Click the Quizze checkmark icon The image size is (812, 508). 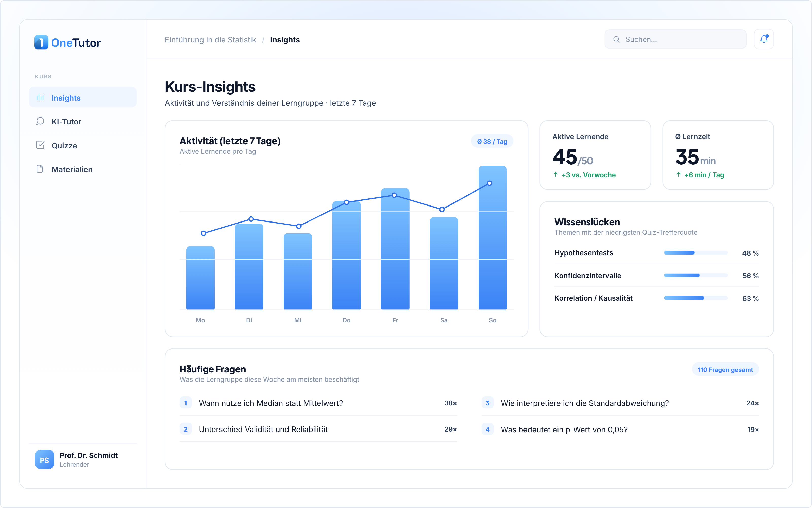(40, 145)
